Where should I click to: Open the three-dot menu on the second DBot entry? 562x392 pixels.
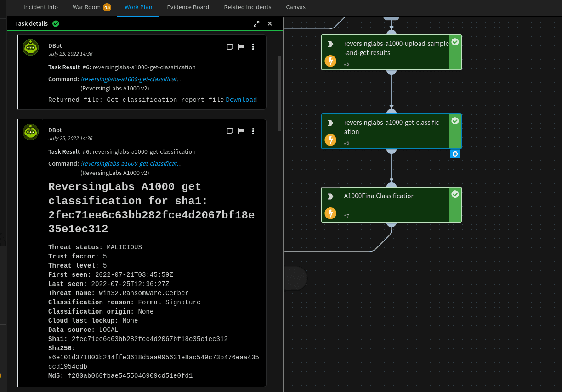pos(253,131)
